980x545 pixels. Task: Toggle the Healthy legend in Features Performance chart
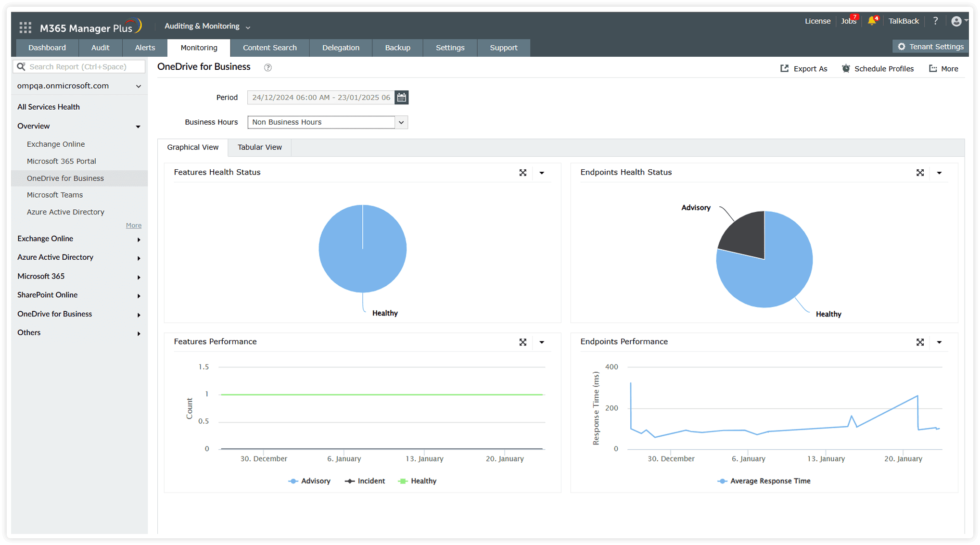[x=423, y=481]
